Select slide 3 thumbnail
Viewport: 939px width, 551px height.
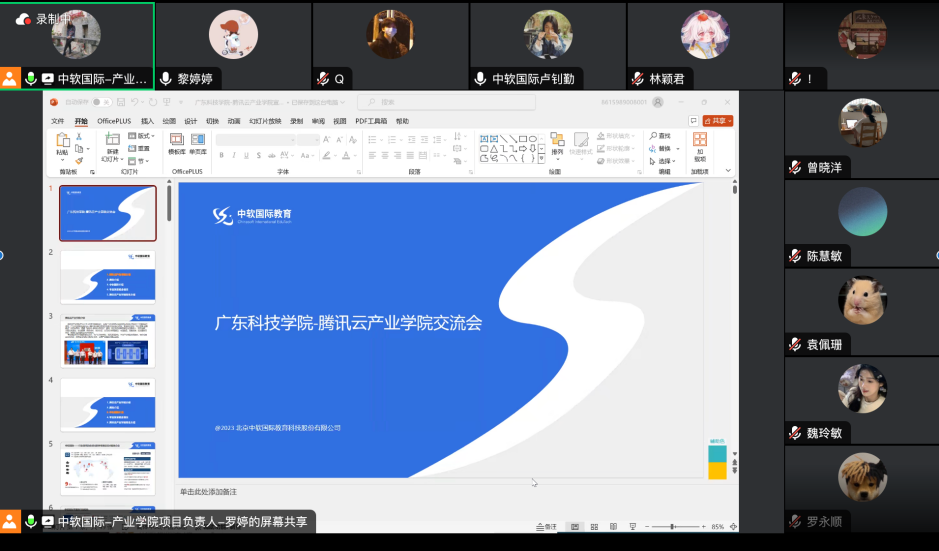(108, 341)
